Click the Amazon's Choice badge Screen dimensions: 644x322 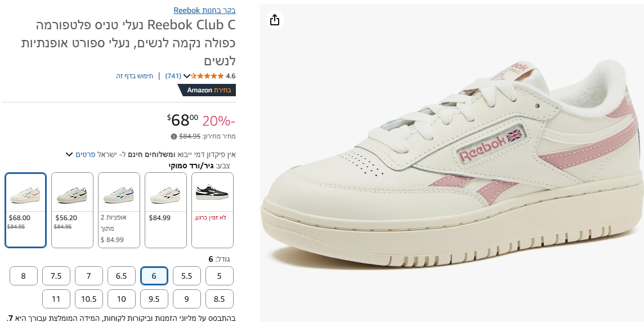(x=207, y=90)
